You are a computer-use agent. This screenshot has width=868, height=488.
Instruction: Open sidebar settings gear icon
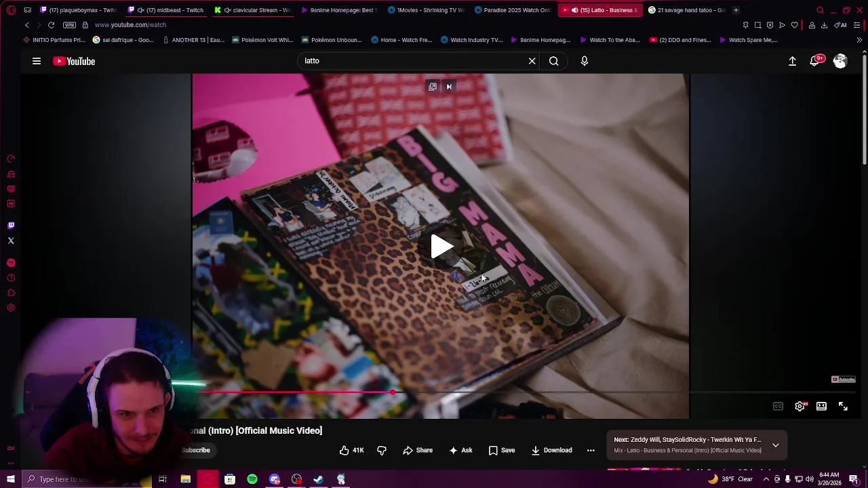[11, 308]
